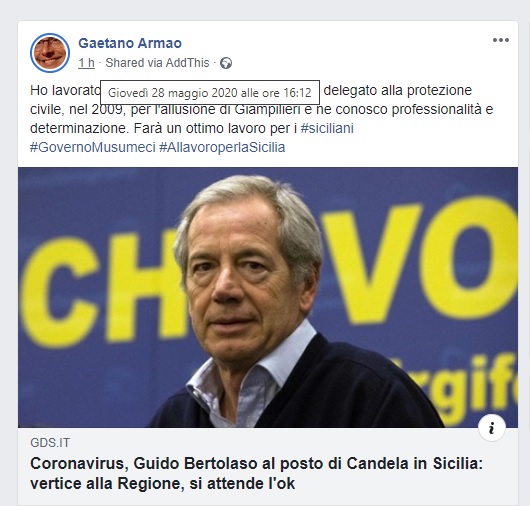Open Gaetano Armao's round profile picture
The height and width of the screenshot is (506, 530).
pos(50,53)
